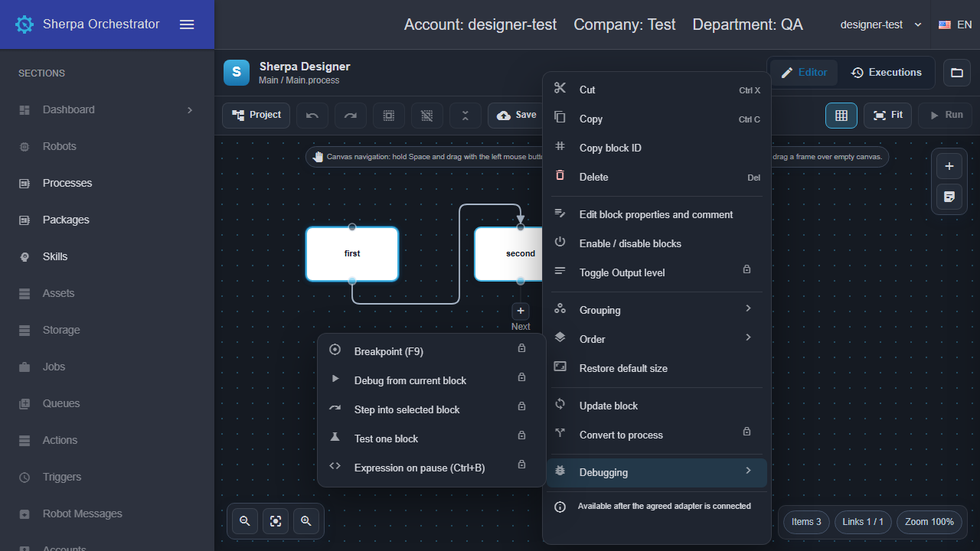Toggle Breakpoint (F9) in Debugging submenu

tap(432, 351)
